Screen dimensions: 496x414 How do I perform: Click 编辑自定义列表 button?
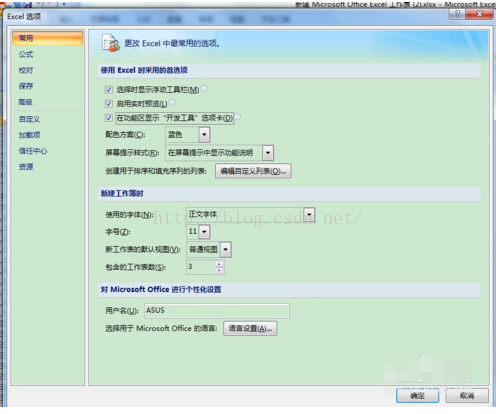pos(253,171)
